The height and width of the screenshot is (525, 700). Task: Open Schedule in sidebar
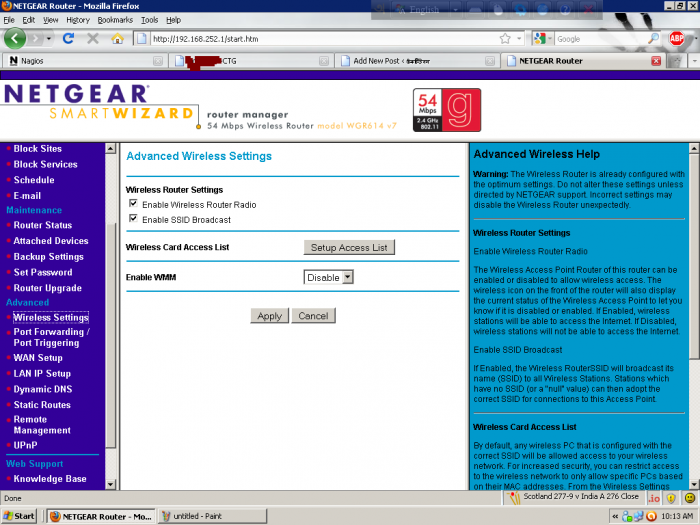(34, 180)
